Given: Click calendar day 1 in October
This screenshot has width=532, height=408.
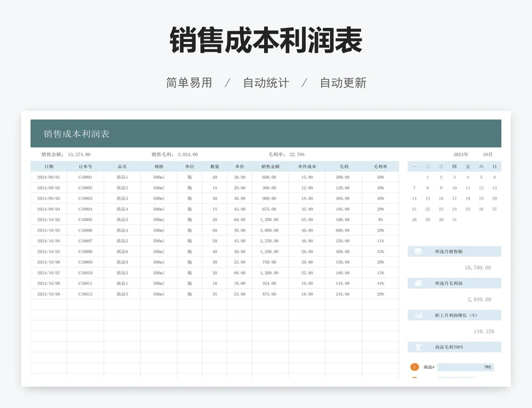Looking at the screenshot, I should [x=428, y=177].
